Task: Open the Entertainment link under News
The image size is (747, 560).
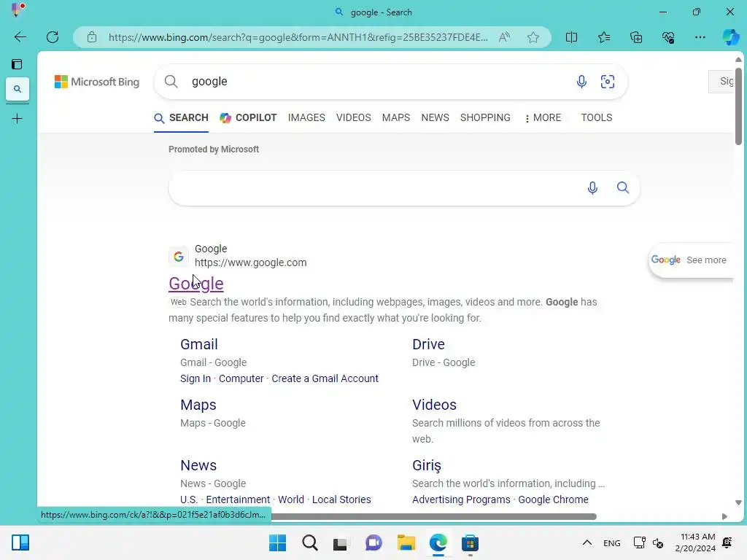Action: click(238, 499)
